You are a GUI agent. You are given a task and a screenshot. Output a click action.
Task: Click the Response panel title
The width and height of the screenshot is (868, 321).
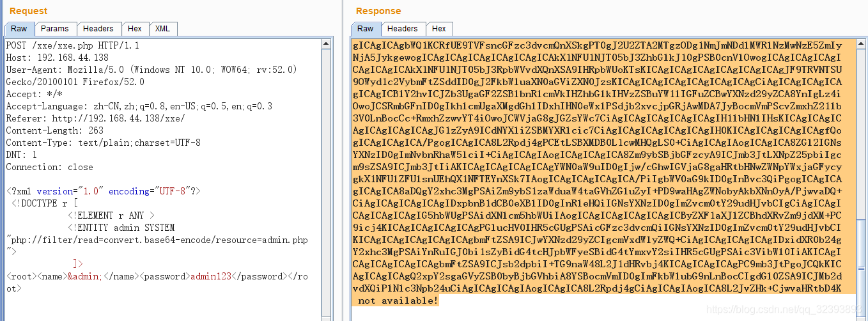coord(378,11)
